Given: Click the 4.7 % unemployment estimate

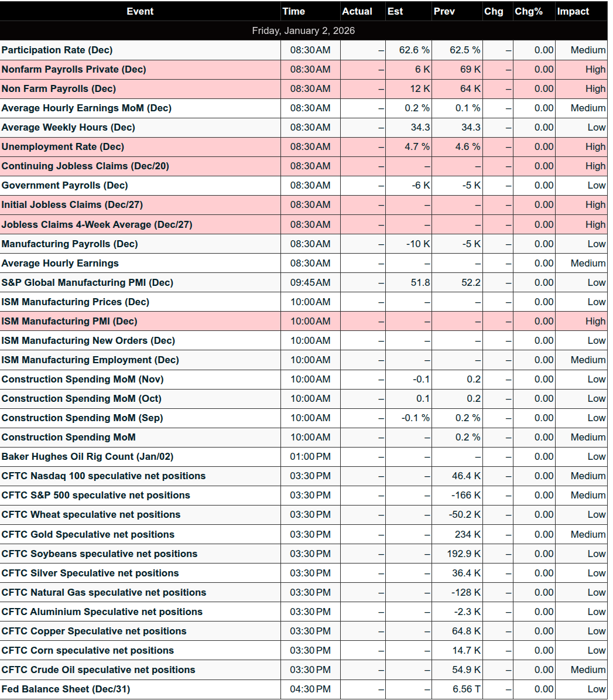Looking at the screenshot, I should pos(417,146).
